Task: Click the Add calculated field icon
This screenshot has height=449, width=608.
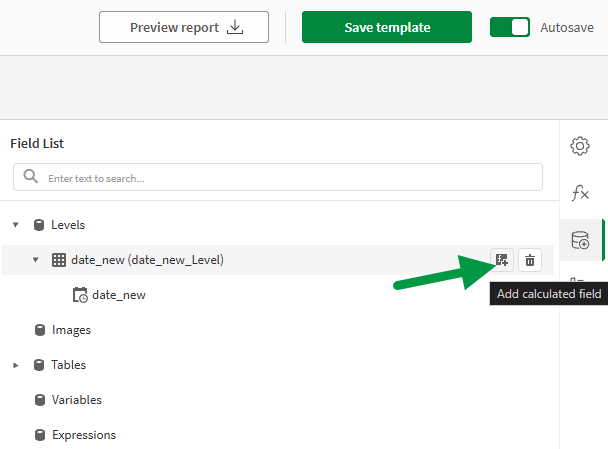Action: [502, 260]
